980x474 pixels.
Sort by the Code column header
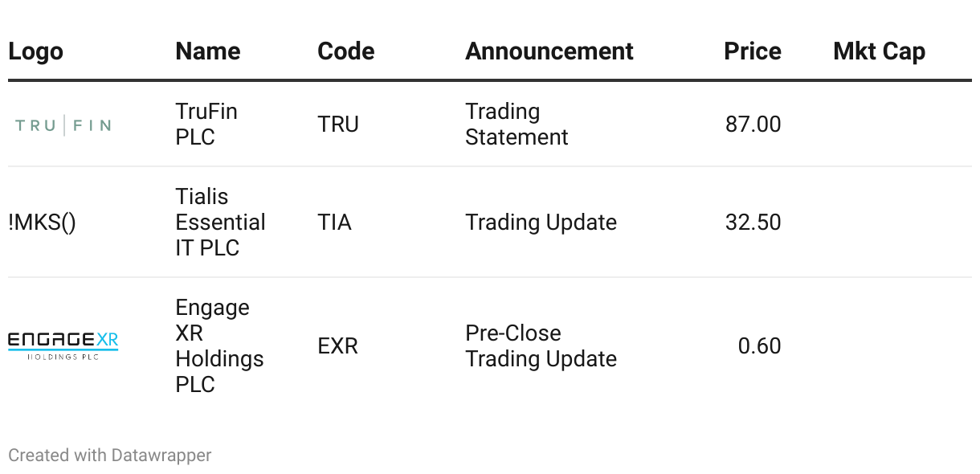[x=345, y=51]
